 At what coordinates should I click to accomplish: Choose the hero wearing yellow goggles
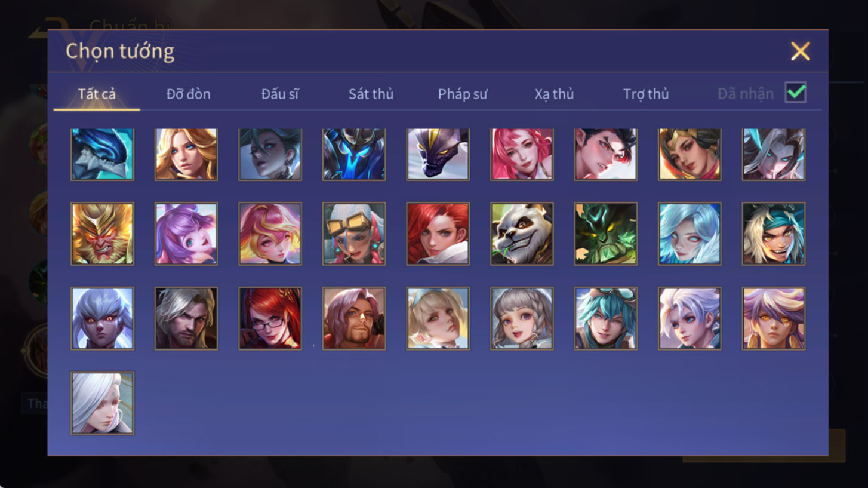coord(354,234)
